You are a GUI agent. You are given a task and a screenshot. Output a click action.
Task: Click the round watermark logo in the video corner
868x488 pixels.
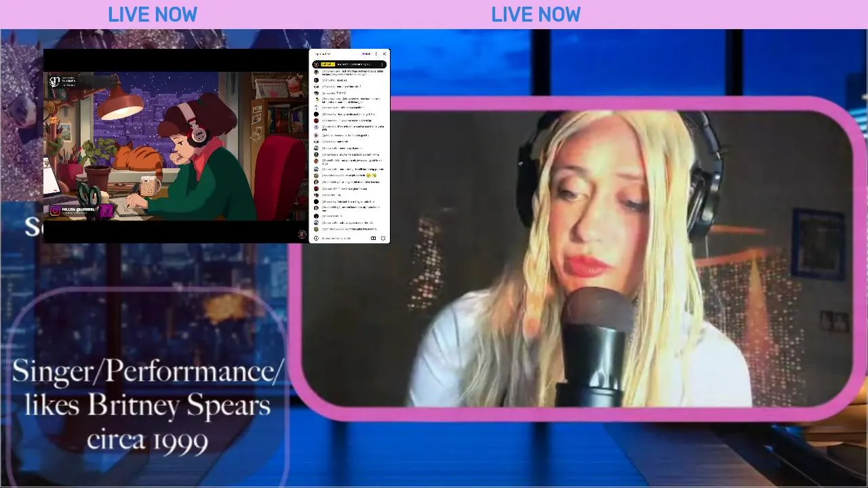pos(302,234)
